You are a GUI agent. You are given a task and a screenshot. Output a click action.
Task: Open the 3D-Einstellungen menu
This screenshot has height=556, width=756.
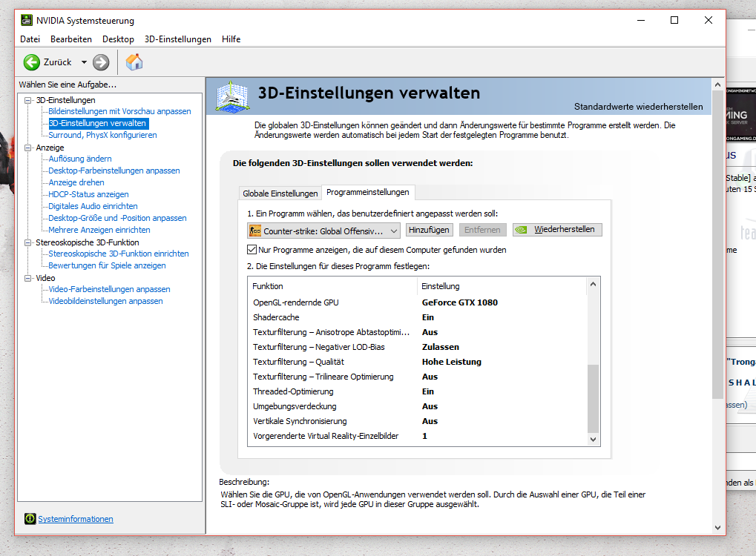pyautogui.click(x=178, y=39)
